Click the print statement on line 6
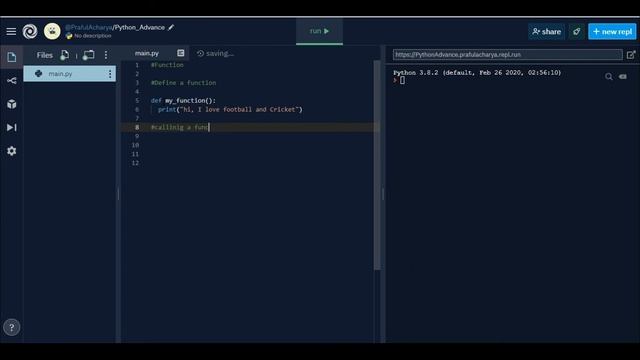 (230, 109)
